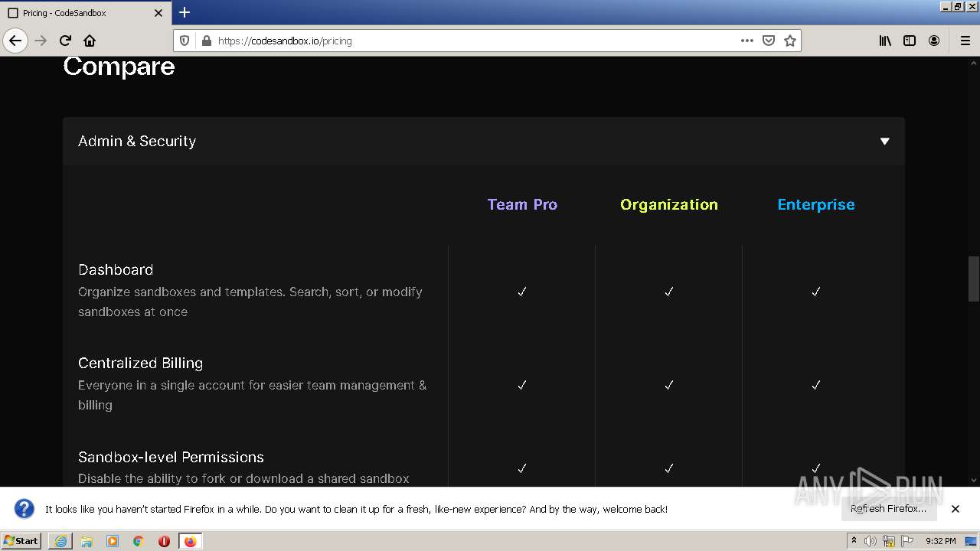
Task: Open Firefox account menu
Action: click(934, 41)
